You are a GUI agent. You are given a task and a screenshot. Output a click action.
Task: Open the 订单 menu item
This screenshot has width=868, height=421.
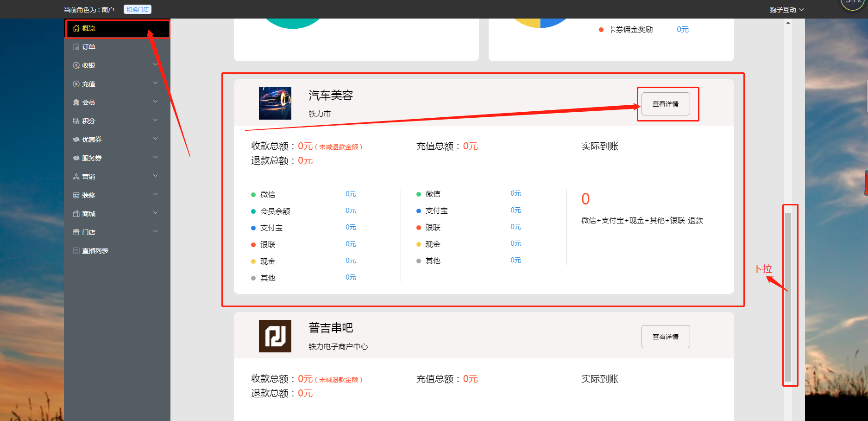pyautogui.click(x=117, y=47)
